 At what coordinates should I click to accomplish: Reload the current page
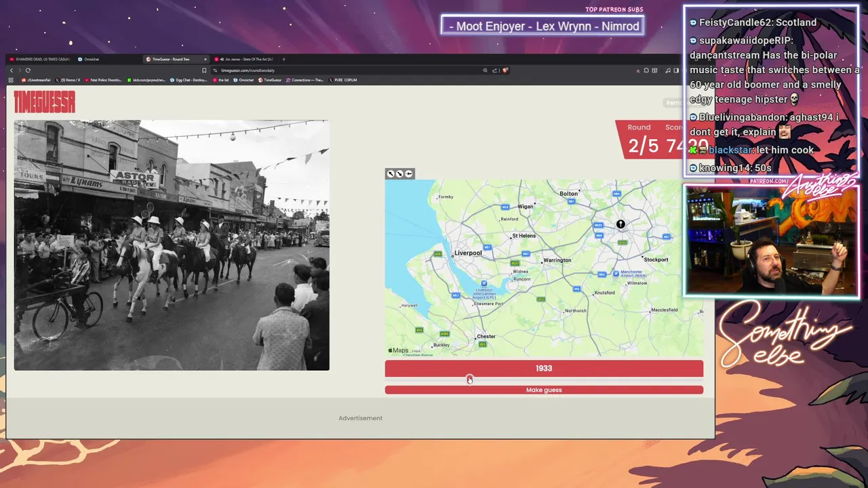coord(28,70)
